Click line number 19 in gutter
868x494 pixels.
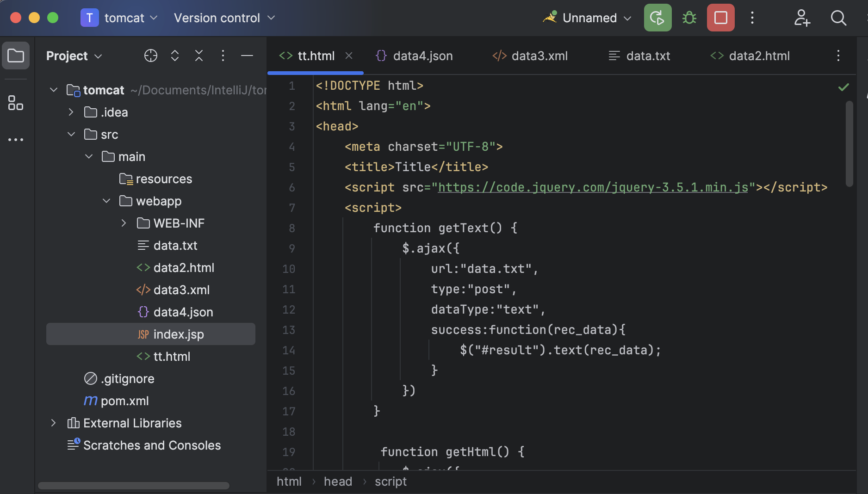tap(289, 451)
